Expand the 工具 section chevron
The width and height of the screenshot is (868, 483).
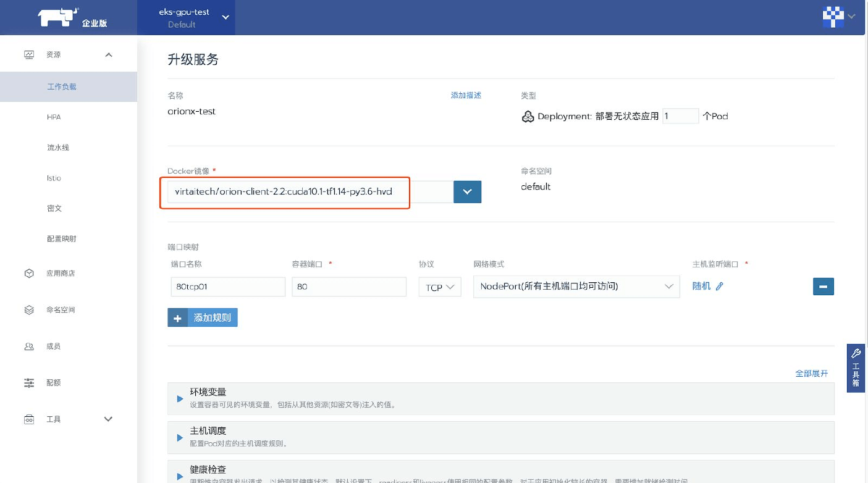click(109, 419)
